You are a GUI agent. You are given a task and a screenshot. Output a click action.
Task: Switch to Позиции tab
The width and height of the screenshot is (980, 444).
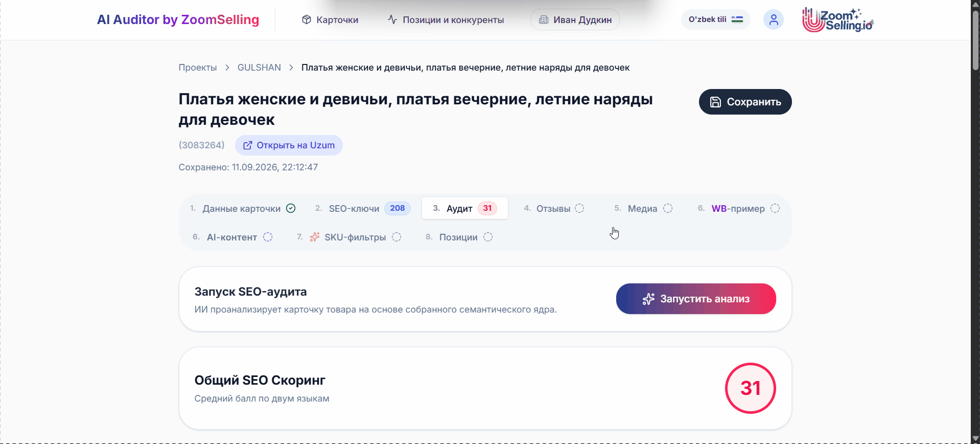[459, 237]
